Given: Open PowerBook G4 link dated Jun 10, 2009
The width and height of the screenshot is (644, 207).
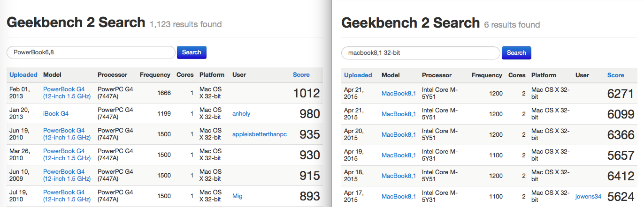Looking at the screenshot, I should point(67,175).
